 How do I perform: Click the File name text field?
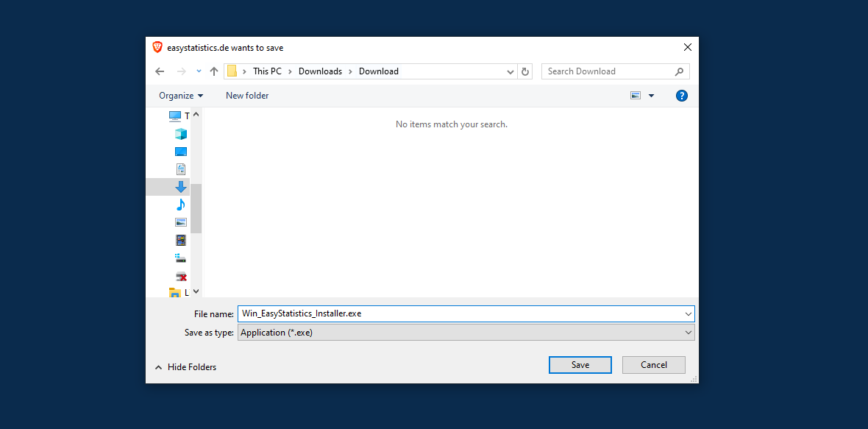tap(460, 313)
